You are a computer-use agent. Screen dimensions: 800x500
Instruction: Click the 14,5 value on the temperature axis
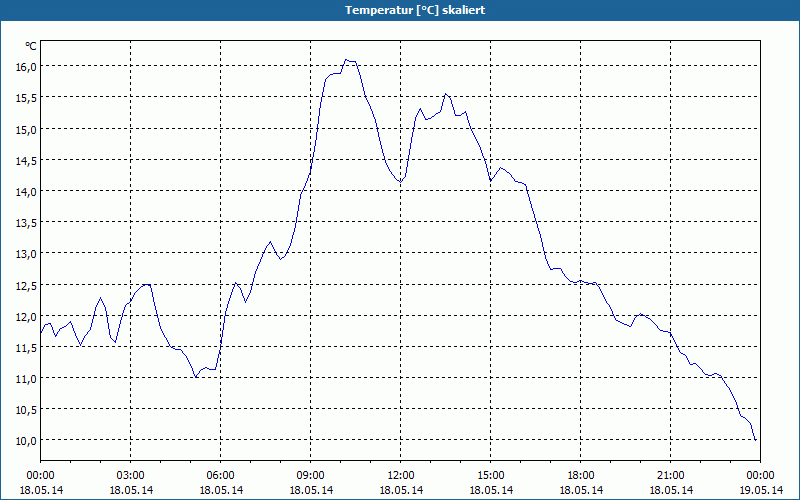[26, 161]
